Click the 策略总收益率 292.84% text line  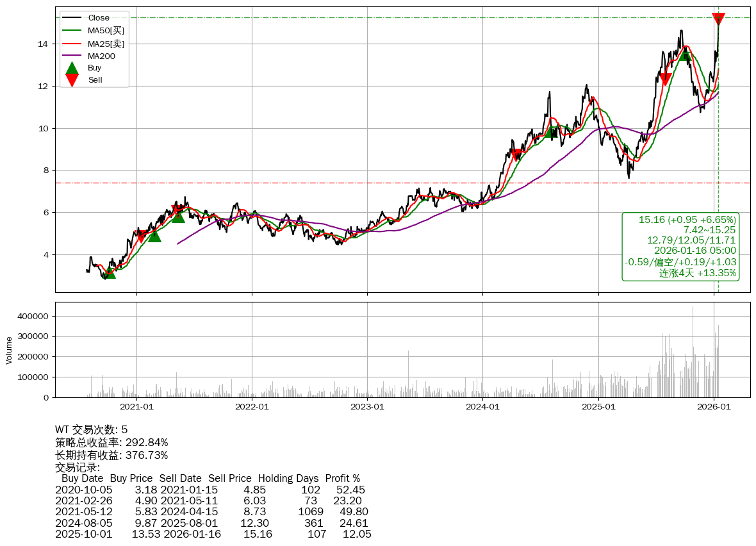111,442
